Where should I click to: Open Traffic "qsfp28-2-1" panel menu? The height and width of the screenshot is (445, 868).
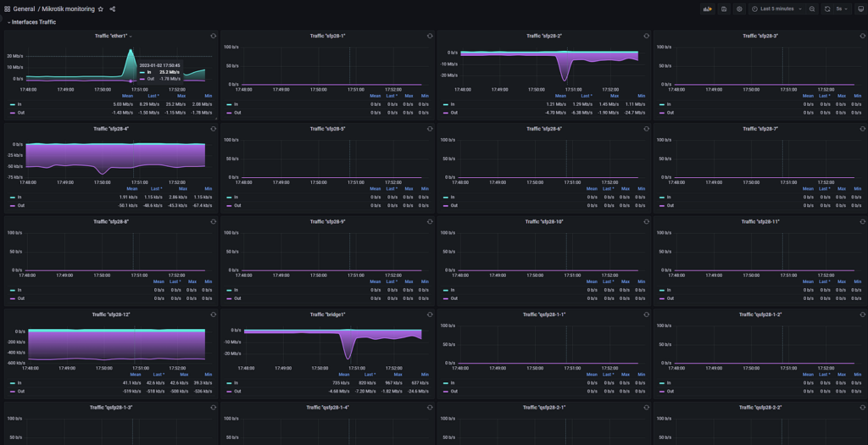pos(543,408)
